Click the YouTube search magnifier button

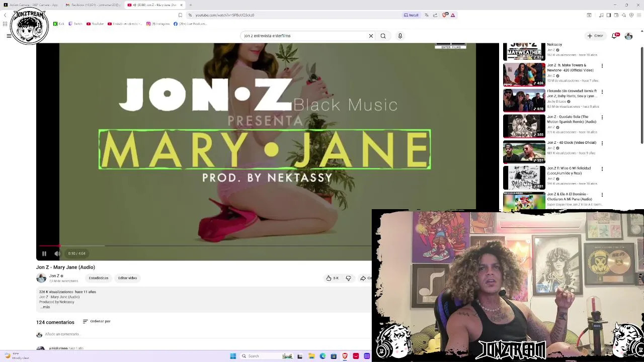click(x=383, y=36)
